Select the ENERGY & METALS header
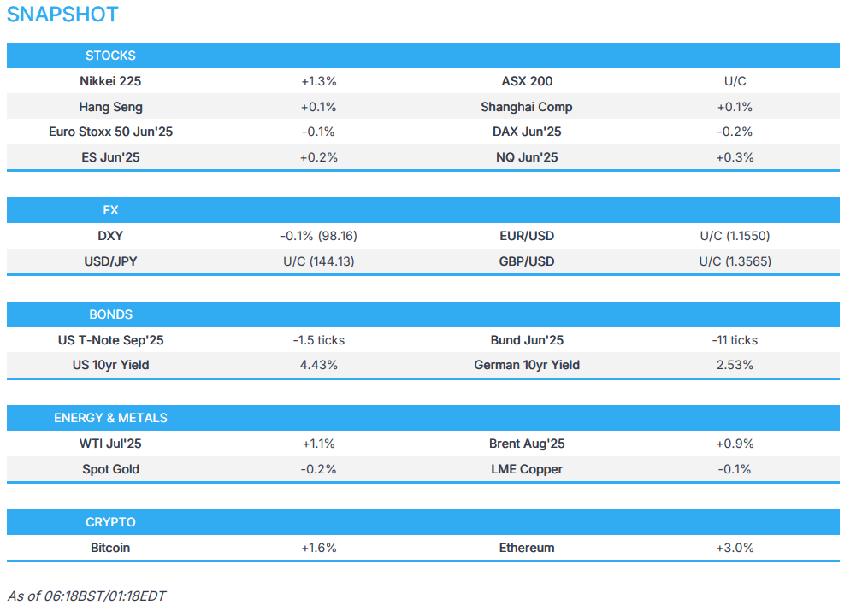Screen dimensions: 868x611 [x=110, y=418]
